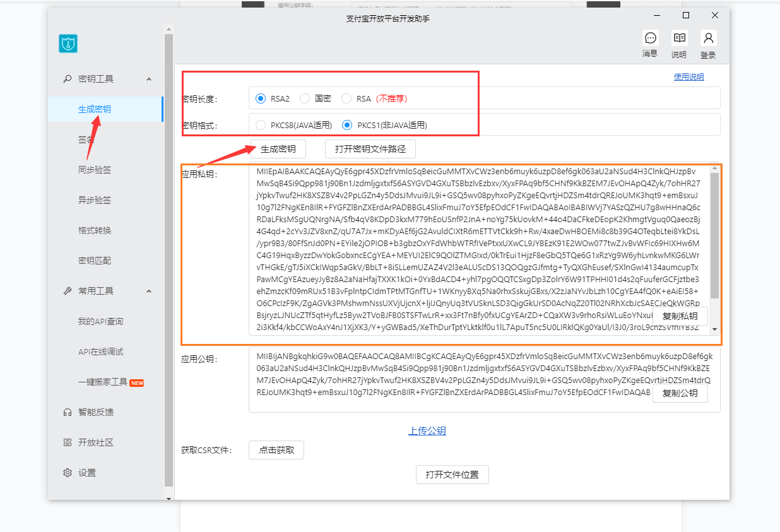Open 同步验签 in the sidebar
This screenshot has width=780, height=532.
(x=95, y=170)
